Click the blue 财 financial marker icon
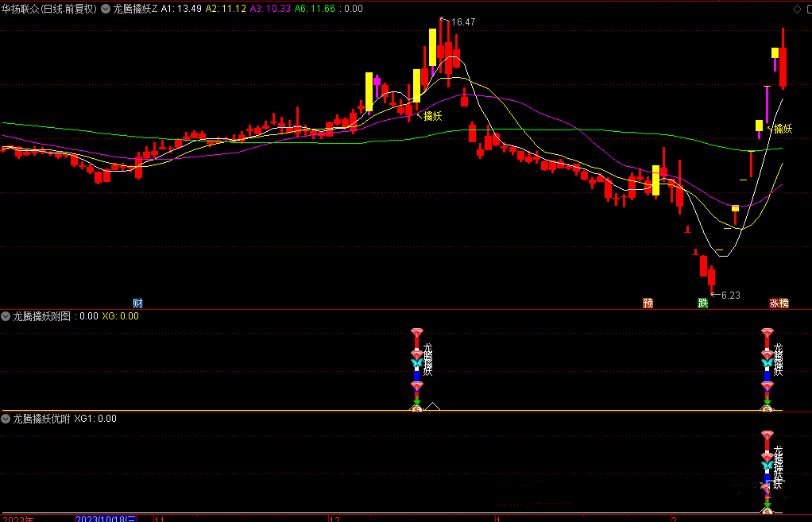Screen dimensions: 812x522 pyautogui.click(x=137, y=303)
